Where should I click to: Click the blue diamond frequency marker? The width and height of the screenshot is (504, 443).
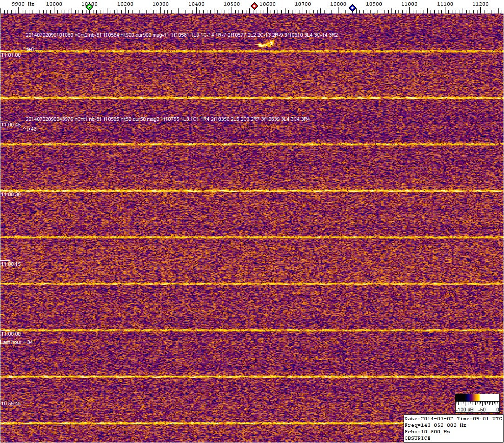(x=352, y=8)
